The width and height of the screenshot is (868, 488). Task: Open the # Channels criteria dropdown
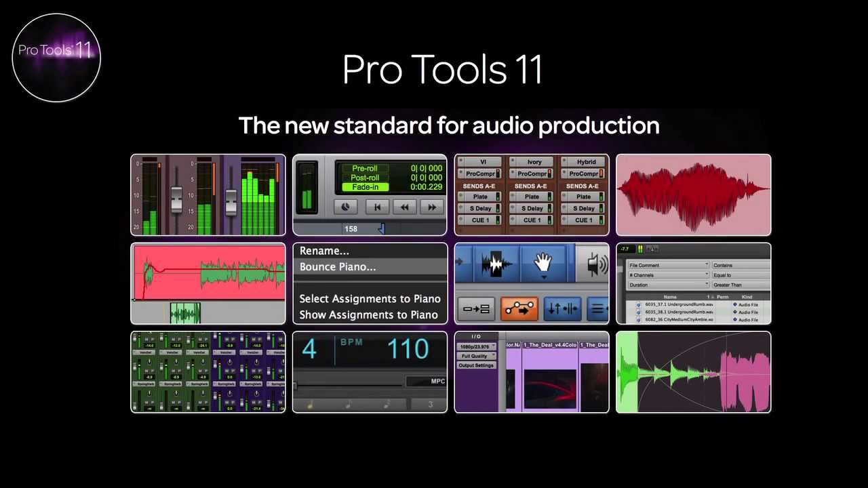[668, 275]
